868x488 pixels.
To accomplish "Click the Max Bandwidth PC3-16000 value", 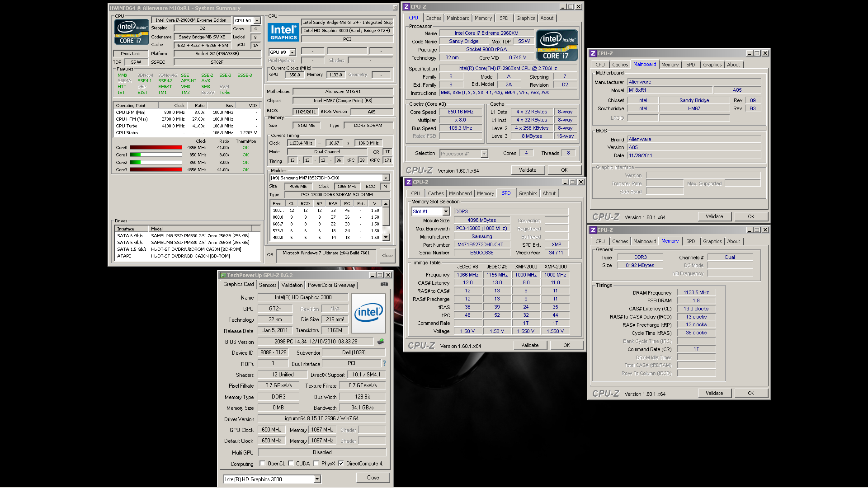I will (482, 229).
